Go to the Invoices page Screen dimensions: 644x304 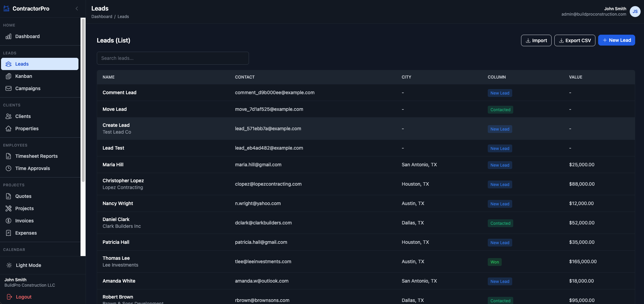40,221
